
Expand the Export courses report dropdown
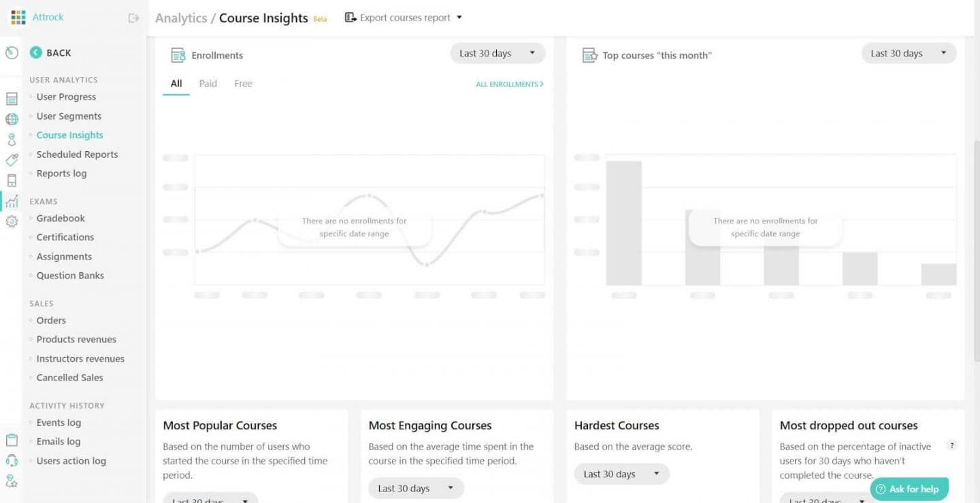pyautogui.click(x=404, y=18)
